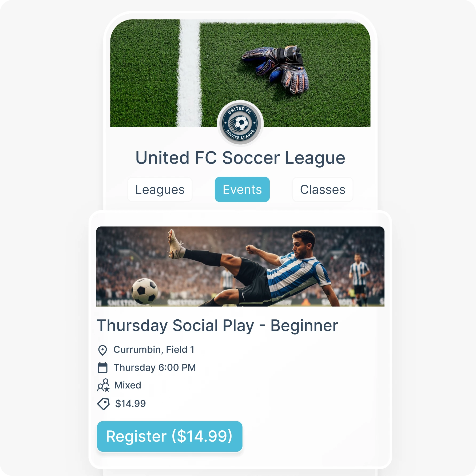Open the Thursday Social Play - Beginner title
The width and height of the screenshot is (476, 476).
217,326
